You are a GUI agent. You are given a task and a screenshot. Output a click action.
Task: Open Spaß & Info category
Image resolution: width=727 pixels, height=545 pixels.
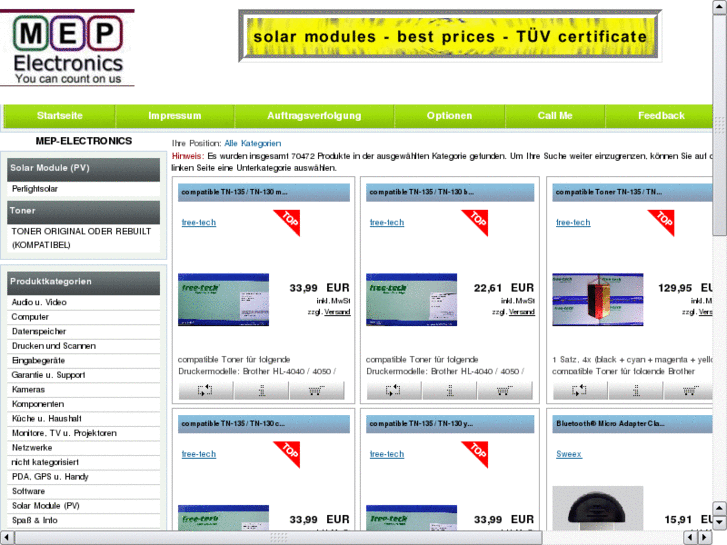pos(83,520)
